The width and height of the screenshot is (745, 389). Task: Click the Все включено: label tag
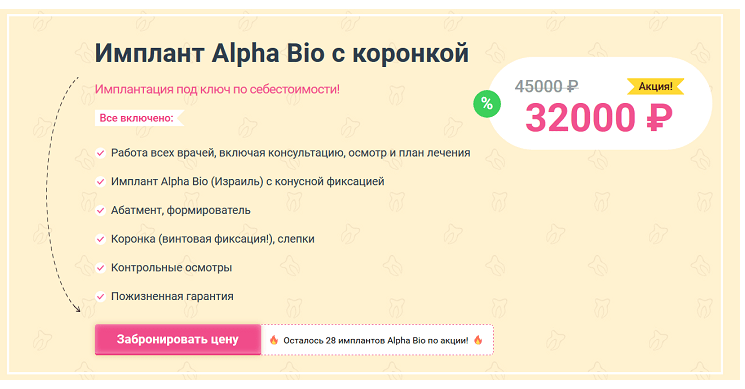tap(139, 118)
